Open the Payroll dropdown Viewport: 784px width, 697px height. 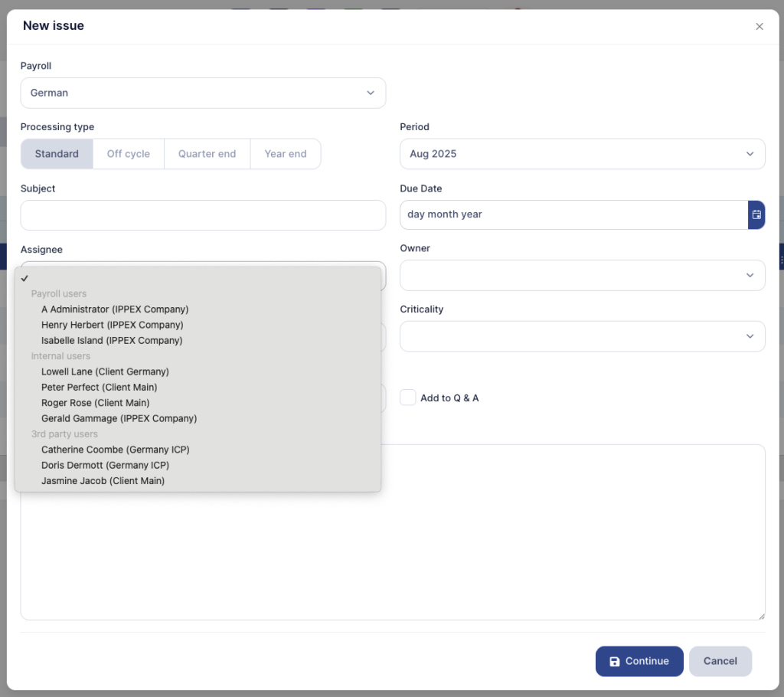pyautogui.click(x=203, y=93)
